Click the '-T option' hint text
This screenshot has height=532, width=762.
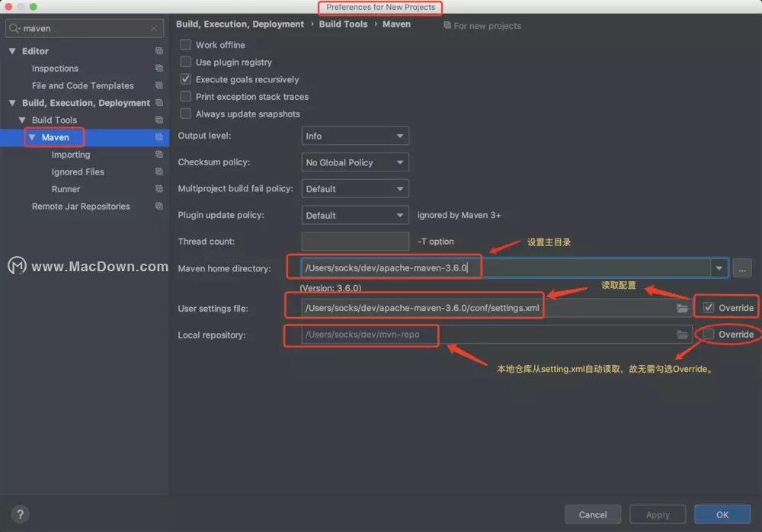[x=435, y=241]
